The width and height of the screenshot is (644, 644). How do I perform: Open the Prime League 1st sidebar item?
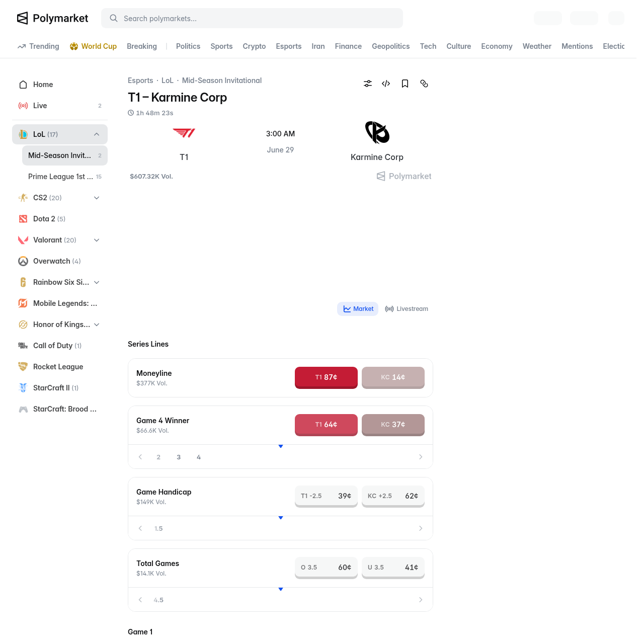[65, 177]
